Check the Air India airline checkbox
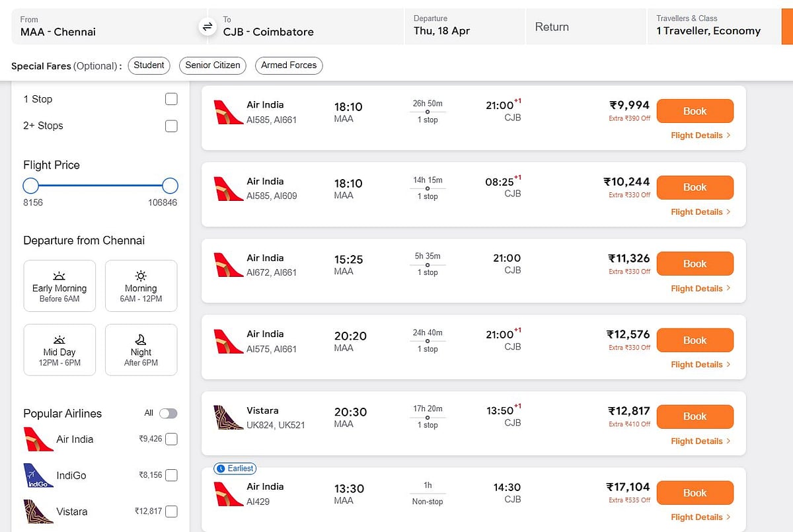This screenshot has width=793, height=532. [x=171, y=439]
